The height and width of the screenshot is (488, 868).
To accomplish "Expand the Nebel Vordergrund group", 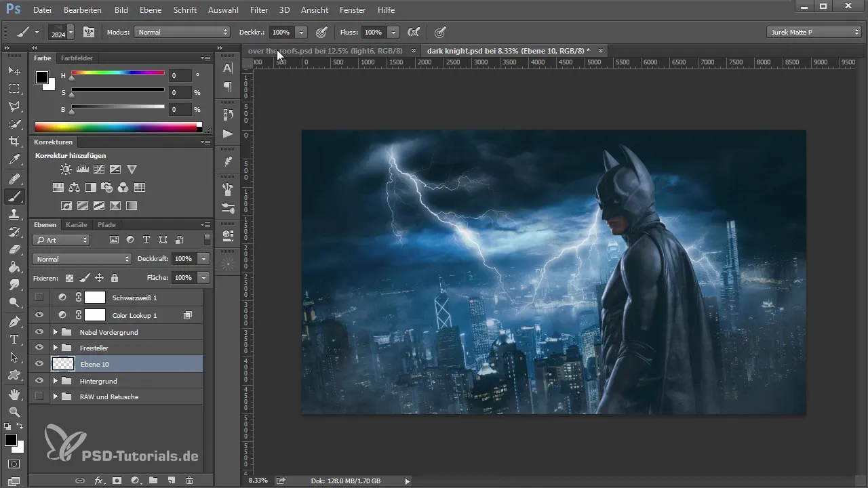I will click(x=56, y=332).
